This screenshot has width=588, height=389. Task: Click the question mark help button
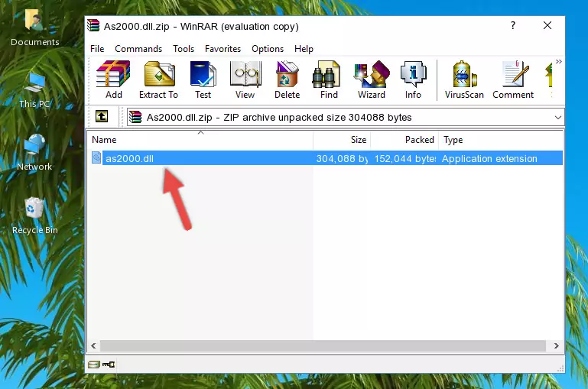512,25
